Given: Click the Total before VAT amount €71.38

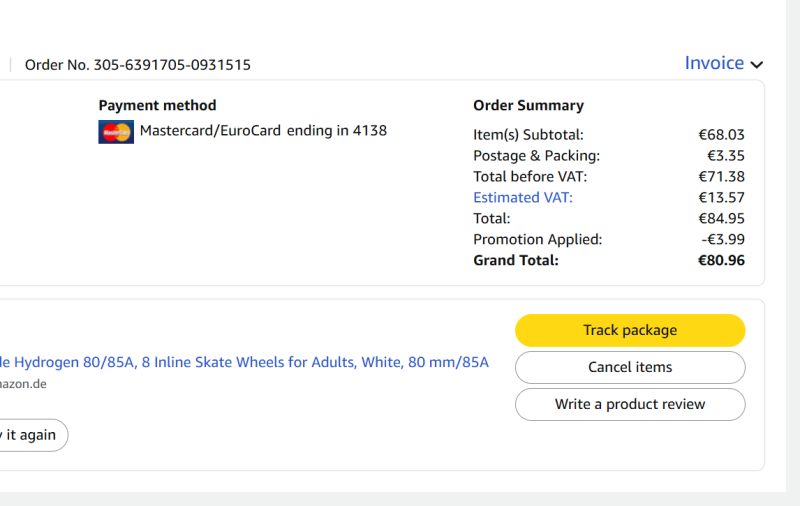Looking at the screenshot, I should click(721, 176).
